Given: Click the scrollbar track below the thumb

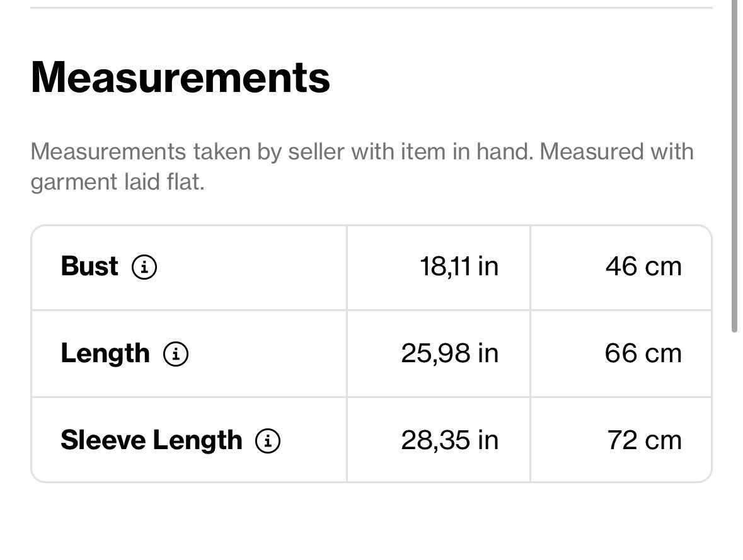Looking at the screenshot, I should coord(734,445).
